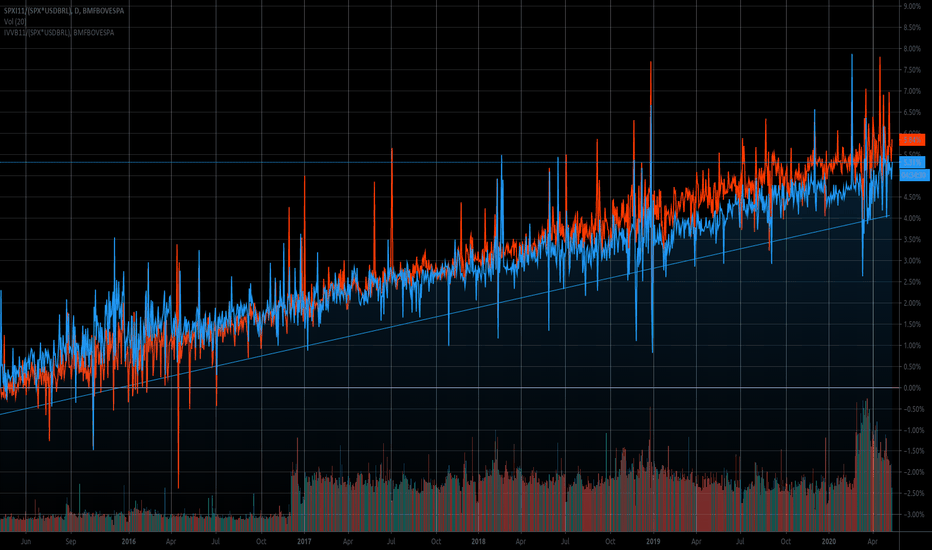Click the 2016 time axis label
The image size is (932, 550).
pos(128,542)
